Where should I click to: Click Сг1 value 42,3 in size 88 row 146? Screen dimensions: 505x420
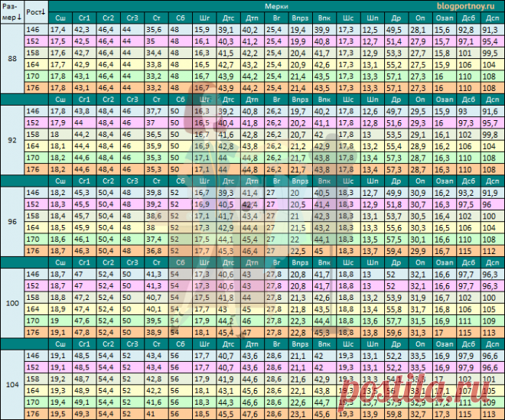(x=84, y=30)
